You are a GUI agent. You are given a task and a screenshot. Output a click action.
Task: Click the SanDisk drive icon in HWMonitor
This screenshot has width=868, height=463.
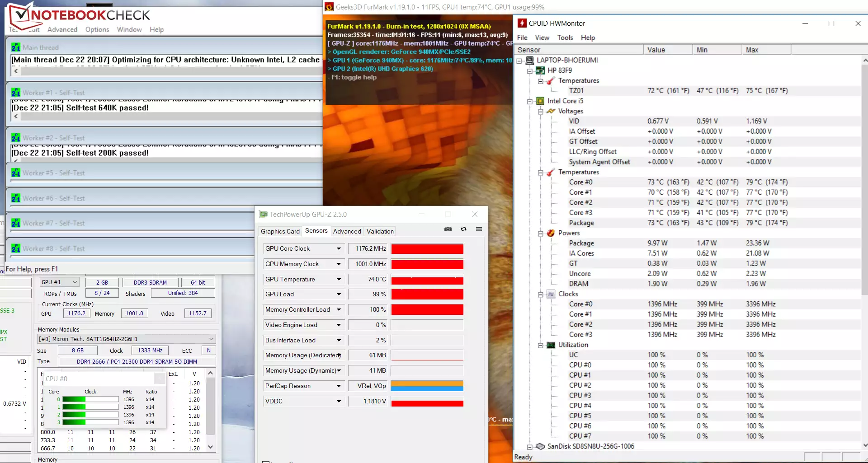pos(540,446)
